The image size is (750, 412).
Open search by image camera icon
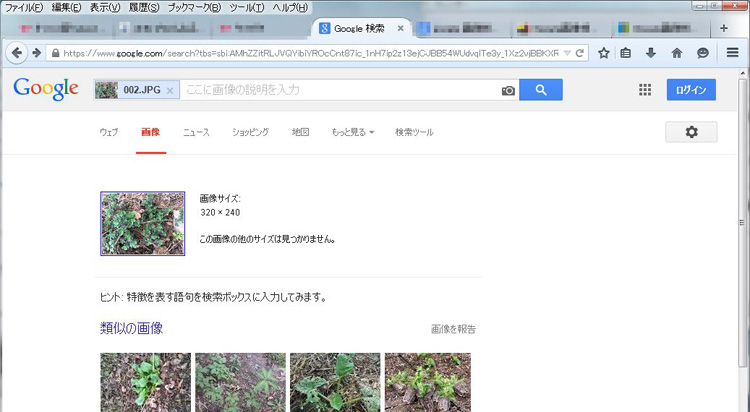508,90
